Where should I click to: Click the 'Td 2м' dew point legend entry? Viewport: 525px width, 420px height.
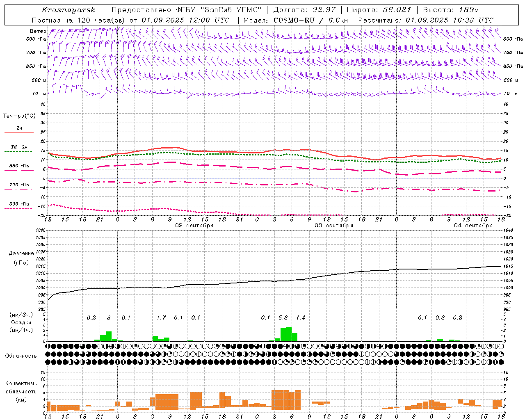coord(19,147)
